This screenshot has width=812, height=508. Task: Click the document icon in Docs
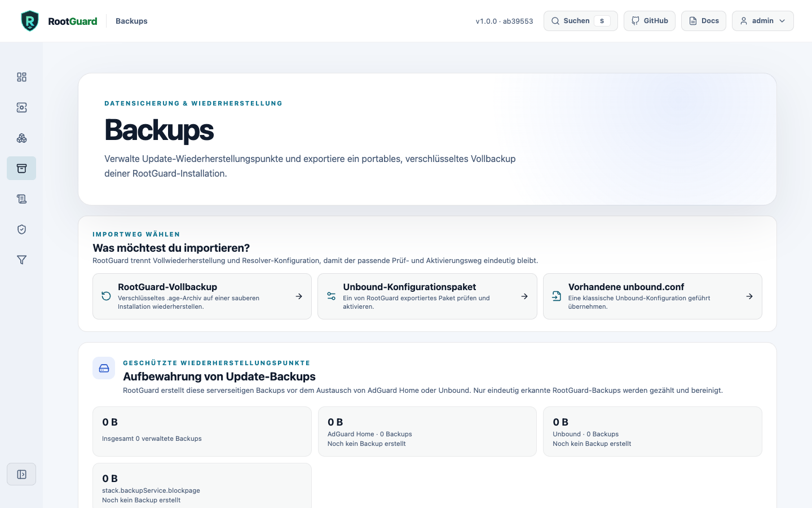point(693,21)
